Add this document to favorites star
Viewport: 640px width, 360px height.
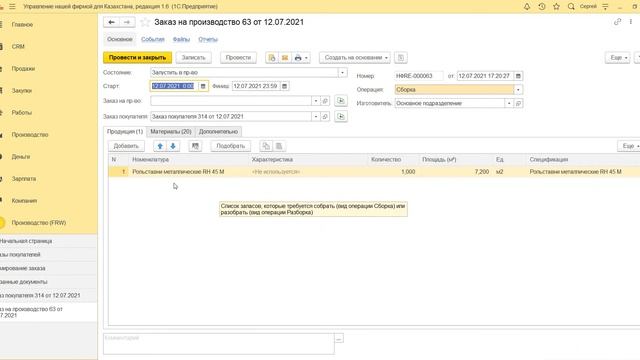coord(145,22)
